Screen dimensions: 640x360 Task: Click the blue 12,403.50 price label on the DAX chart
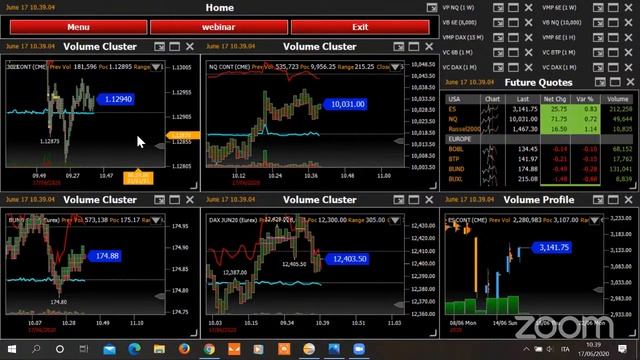click(348, 259)
